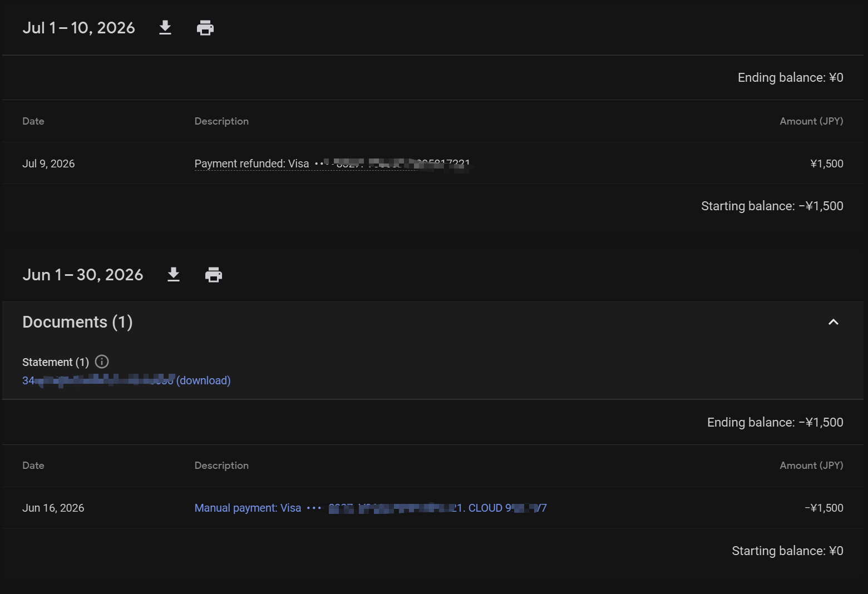
Task: Print the Jun 1–30, 2026 transactions
Action: pos(214,275)
